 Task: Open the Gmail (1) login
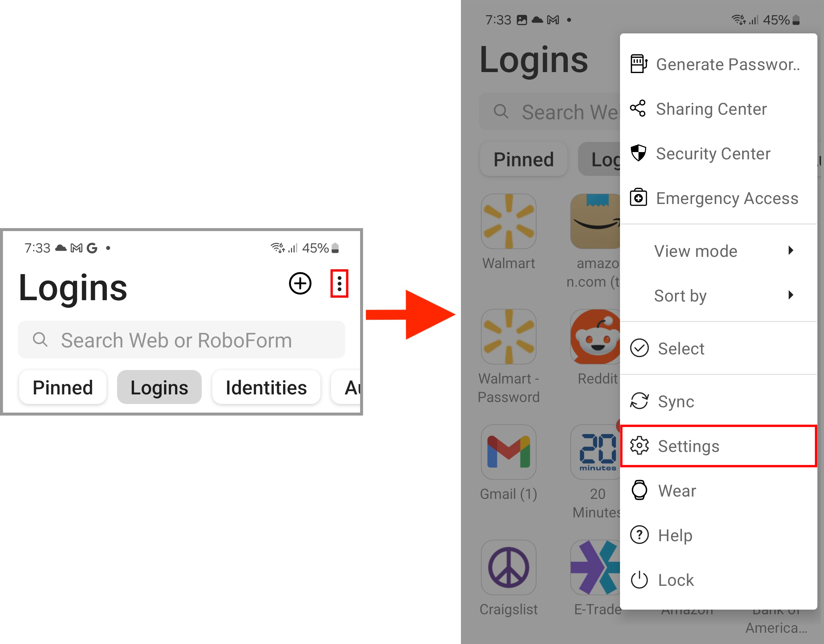point(508,452)
